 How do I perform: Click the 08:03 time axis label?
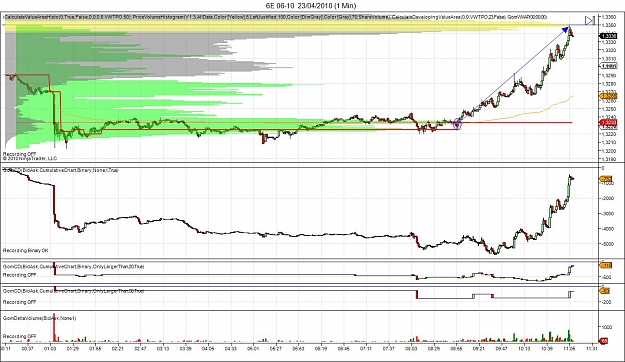(411, 348)
